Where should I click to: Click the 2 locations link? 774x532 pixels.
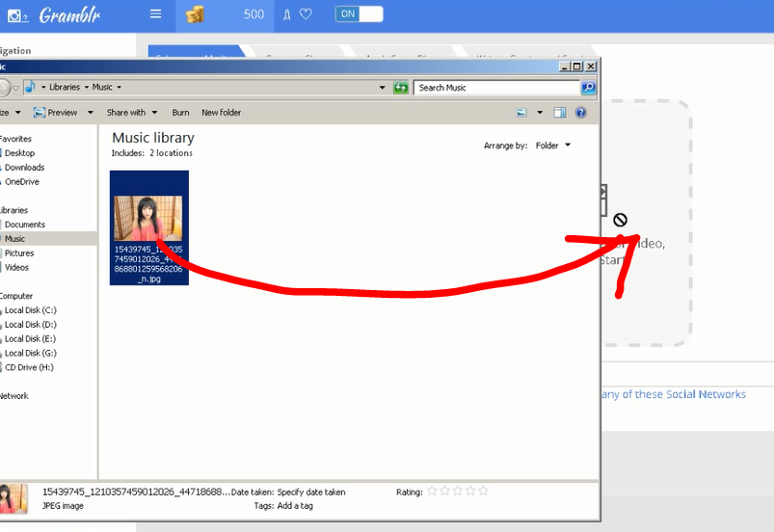click(172, 153)
